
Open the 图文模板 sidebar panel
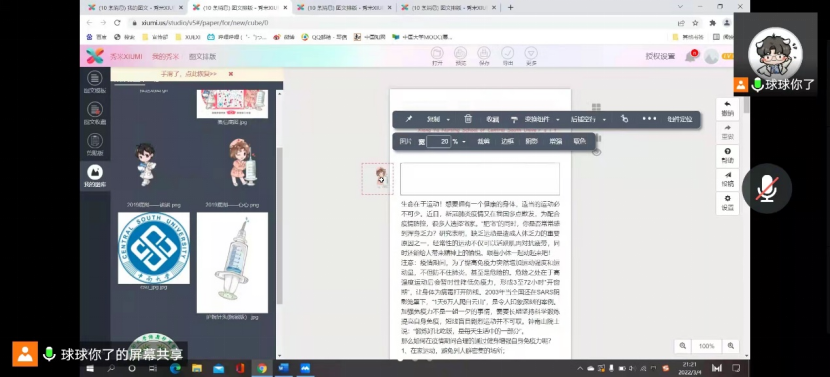pyautogui.click(x=95, y=82)
